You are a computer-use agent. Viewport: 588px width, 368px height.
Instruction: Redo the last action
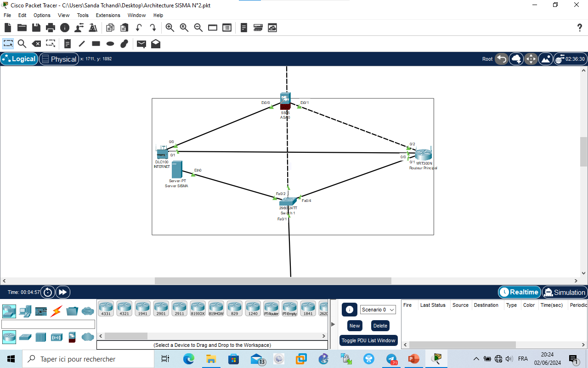click(153, 28)
